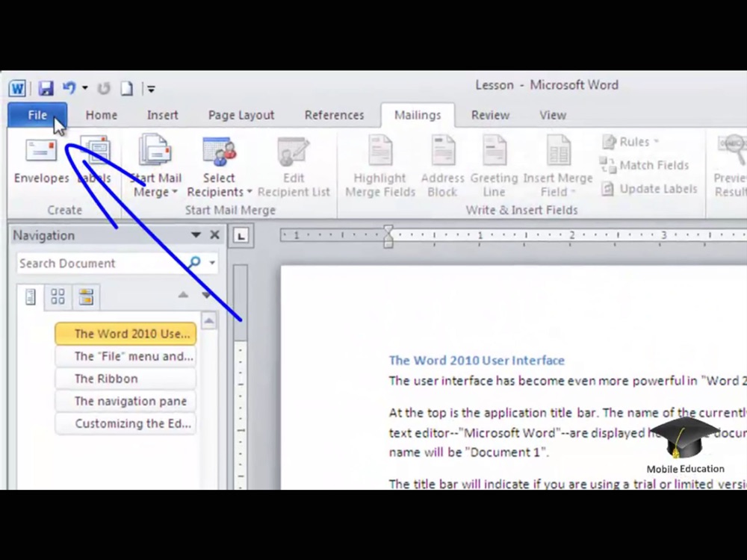This screenshot has width=747, height=560.
Task: Open the File tab
Action: [x=37, y=115]
